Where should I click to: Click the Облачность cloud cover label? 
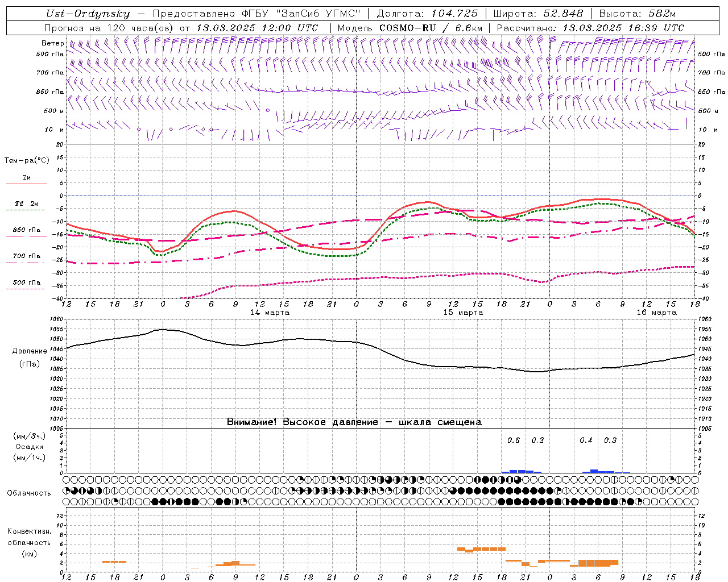[29, 493]
